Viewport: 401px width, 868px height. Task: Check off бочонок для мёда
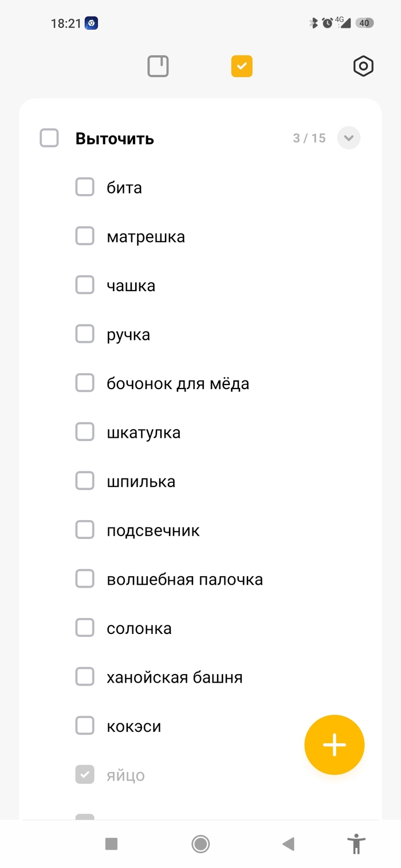click(85, 383)
